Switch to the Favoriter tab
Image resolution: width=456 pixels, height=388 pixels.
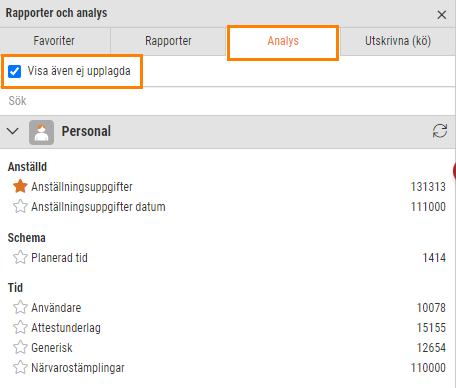click(x=54, y=41)
